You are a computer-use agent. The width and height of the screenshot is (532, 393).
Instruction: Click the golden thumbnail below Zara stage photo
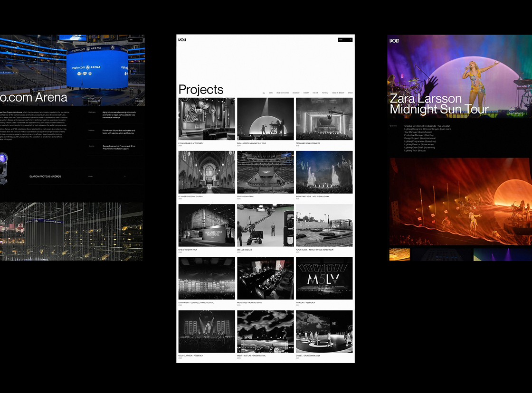pyautogui.click(x=399, y=255)
